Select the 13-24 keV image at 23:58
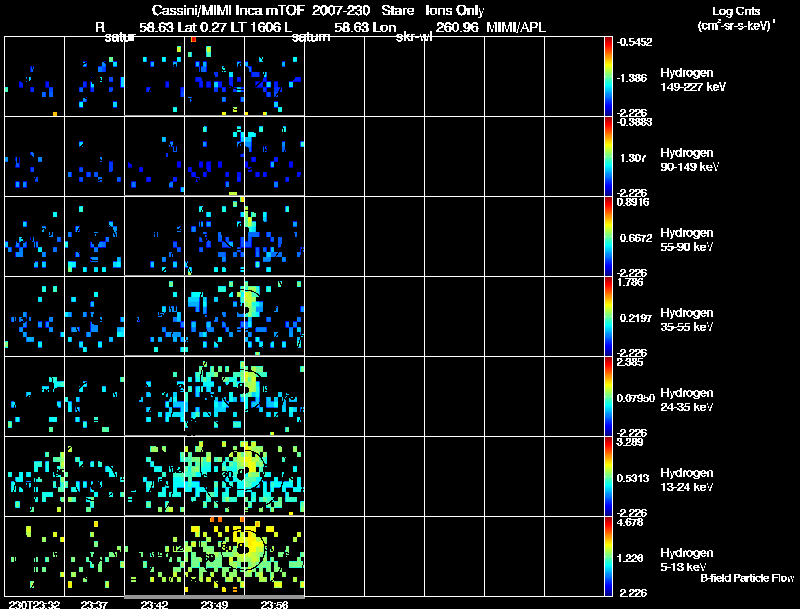This screenshot has width=800, height=609. pyautogui.click(x=274, y=476)
